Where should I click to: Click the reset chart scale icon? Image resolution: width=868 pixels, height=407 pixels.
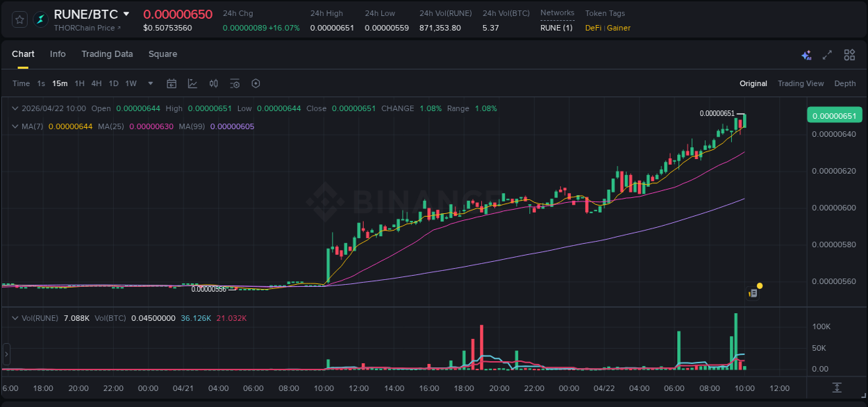pos(837,388)
